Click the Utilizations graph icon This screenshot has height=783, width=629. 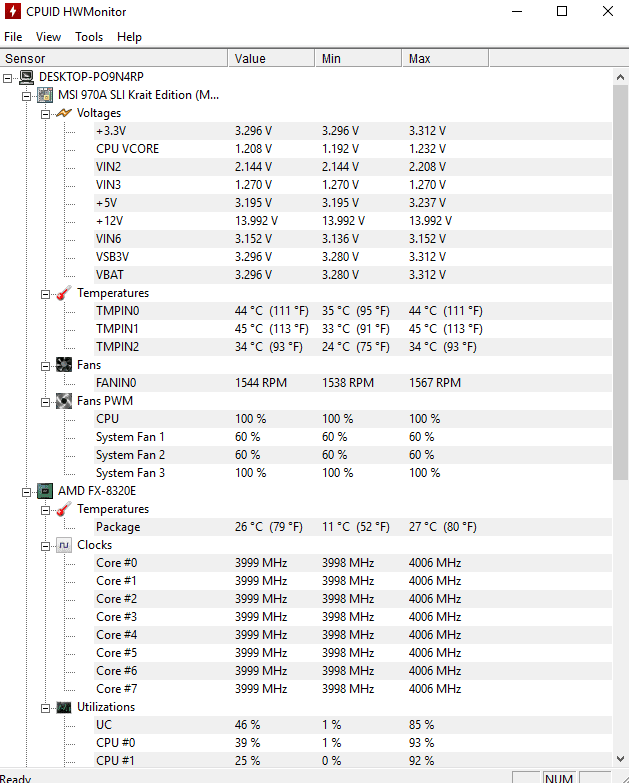click(x=63, y=707)
